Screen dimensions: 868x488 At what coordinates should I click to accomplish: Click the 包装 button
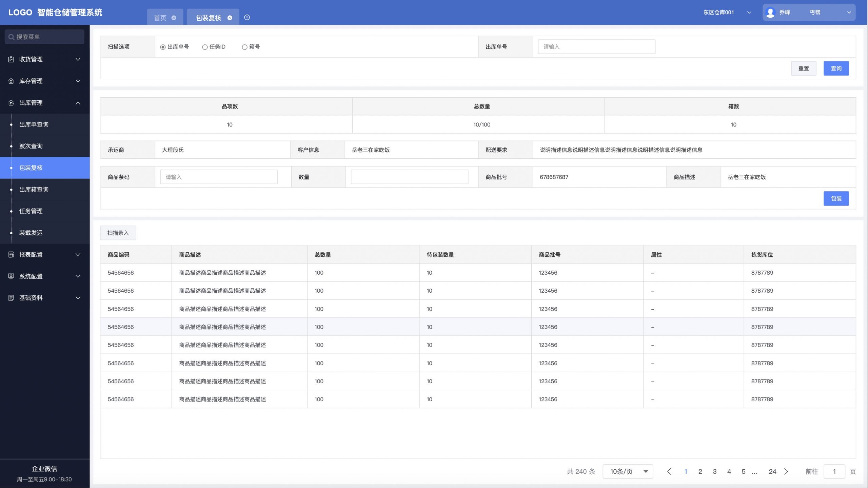836,199
